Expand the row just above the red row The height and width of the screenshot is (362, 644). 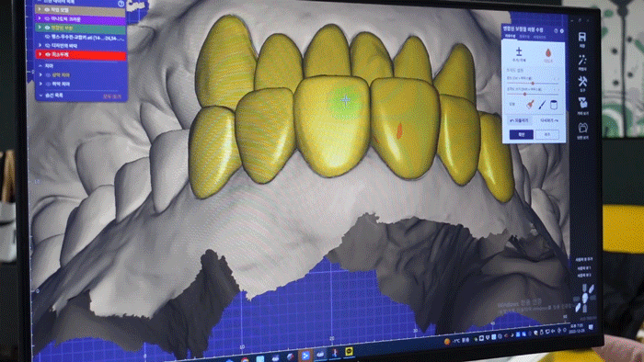coord(40,45)
